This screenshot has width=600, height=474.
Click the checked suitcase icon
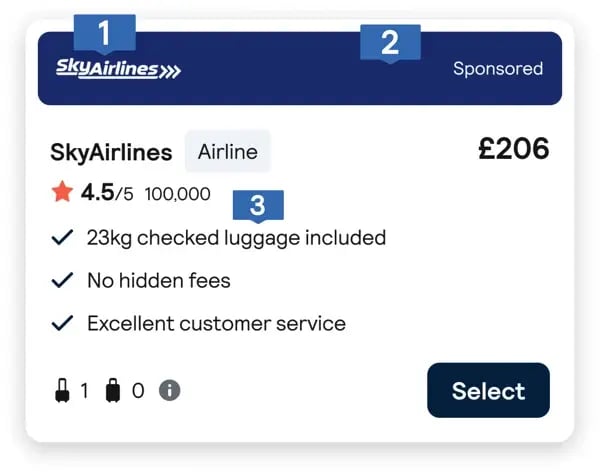click(x=113, y=390)
